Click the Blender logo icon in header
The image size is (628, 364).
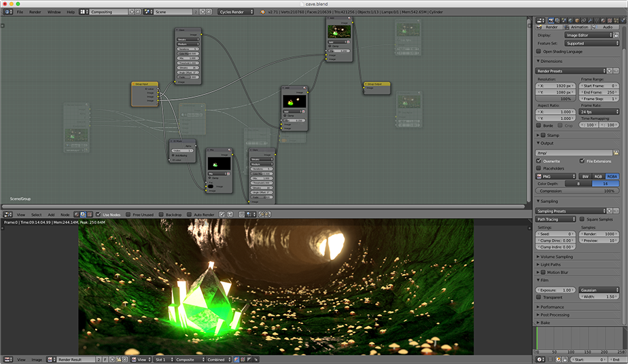262,12
